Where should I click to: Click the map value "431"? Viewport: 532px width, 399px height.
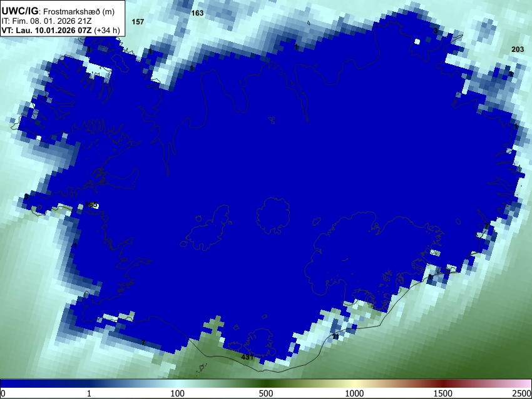pos(247,357)
